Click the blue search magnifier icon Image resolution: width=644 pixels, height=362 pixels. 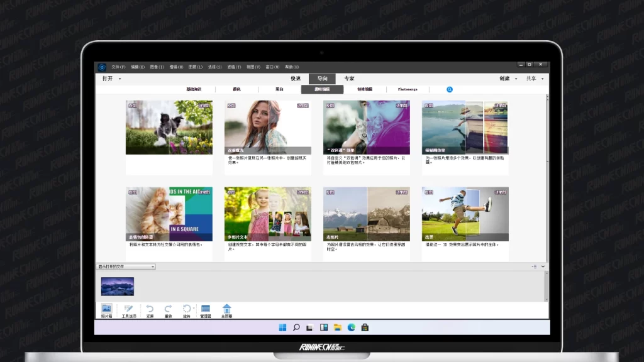450,89
